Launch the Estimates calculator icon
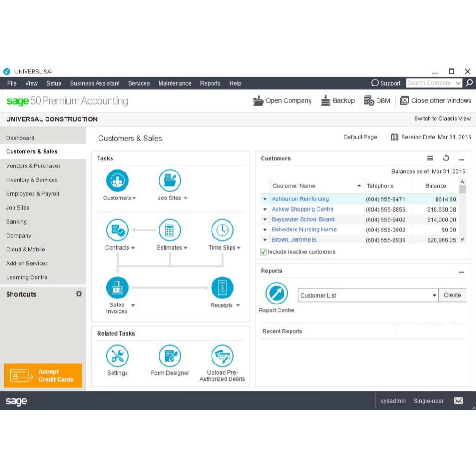476x476 pixels. [x=170, y=230]
